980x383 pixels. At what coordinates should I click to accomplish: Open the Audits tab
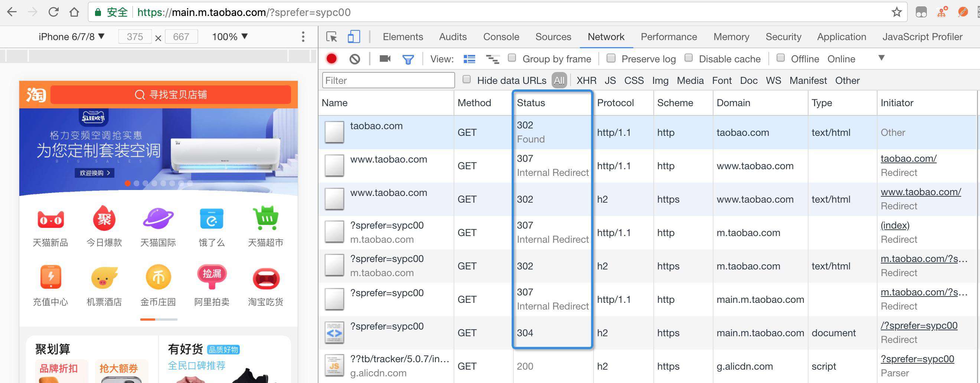(x=453, y=37)
